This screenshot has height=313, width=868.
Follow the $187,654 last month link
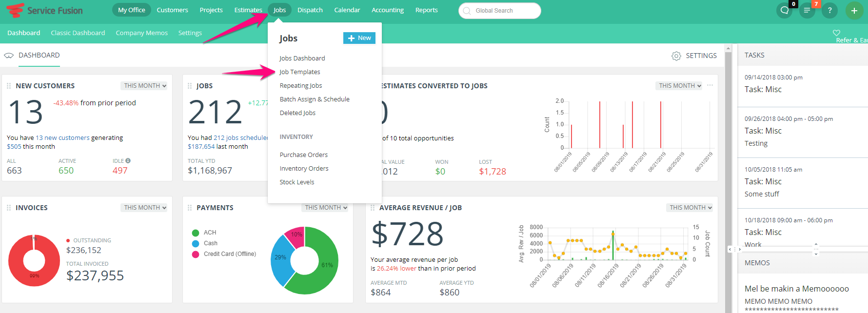coord(201,147)
